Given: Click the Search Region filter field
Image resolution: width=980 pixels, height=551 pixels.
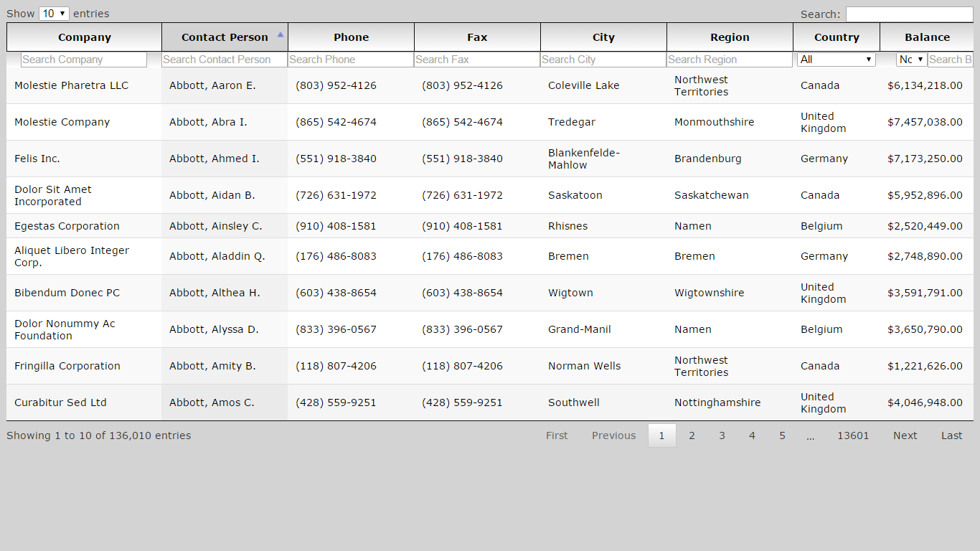Looking at the screenshot, I should pyautogui.click(x=730, y=60).
